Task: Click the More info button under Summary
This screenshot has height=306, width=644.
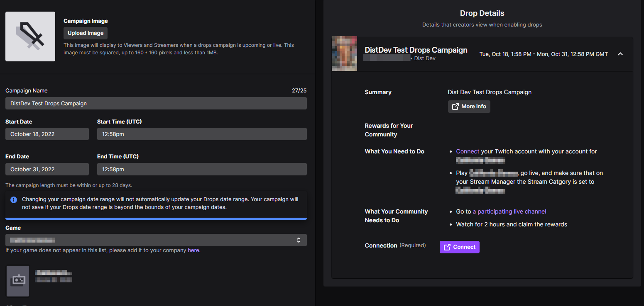Action: tap(469, 106)
